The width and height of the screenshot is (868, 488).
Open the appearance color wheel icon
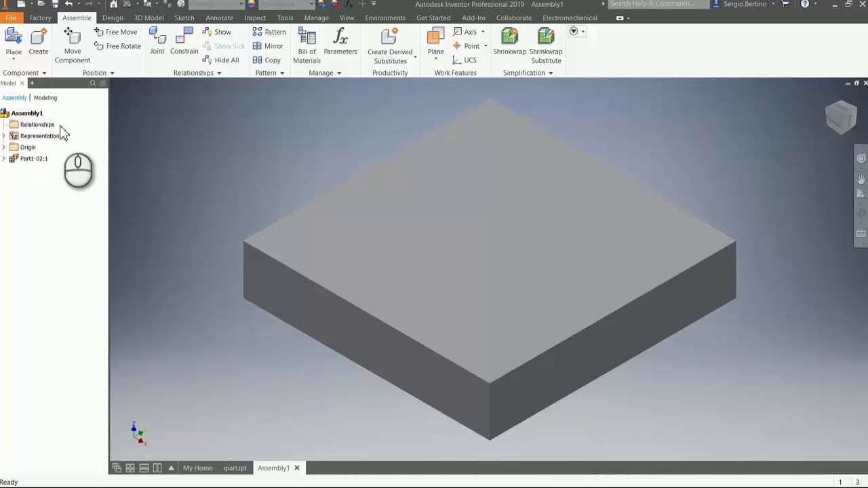251,4
